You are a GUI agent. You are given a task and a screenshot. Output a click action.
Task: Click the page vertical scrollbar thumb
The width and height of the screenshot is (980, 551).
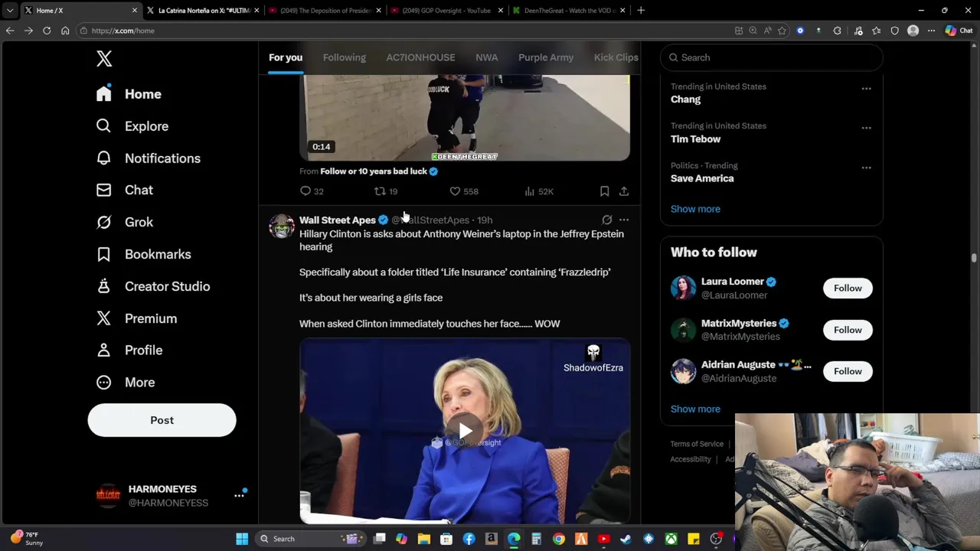point(974,258)
